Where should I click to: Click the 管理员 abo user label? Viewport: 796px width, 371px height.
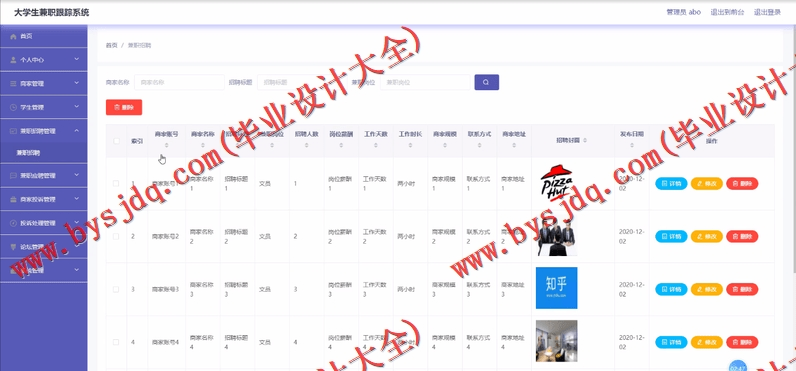click(683, 12)
